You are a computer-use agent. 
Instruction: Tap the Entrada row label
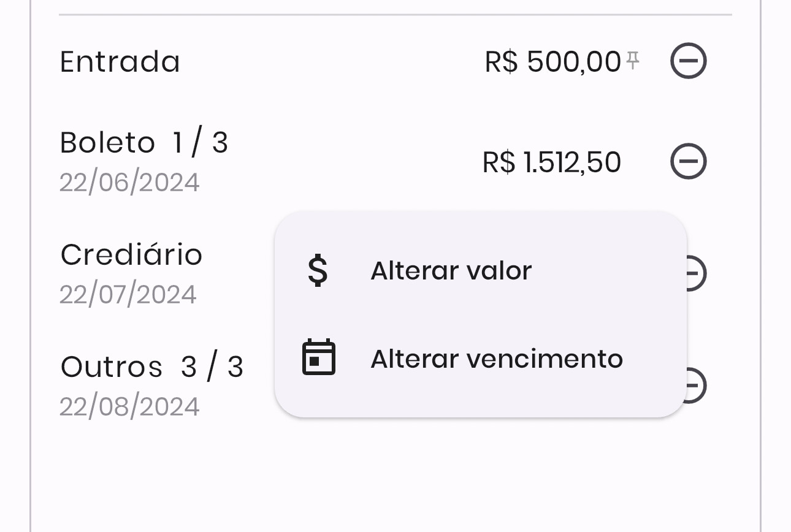click(x=120, y=62)
